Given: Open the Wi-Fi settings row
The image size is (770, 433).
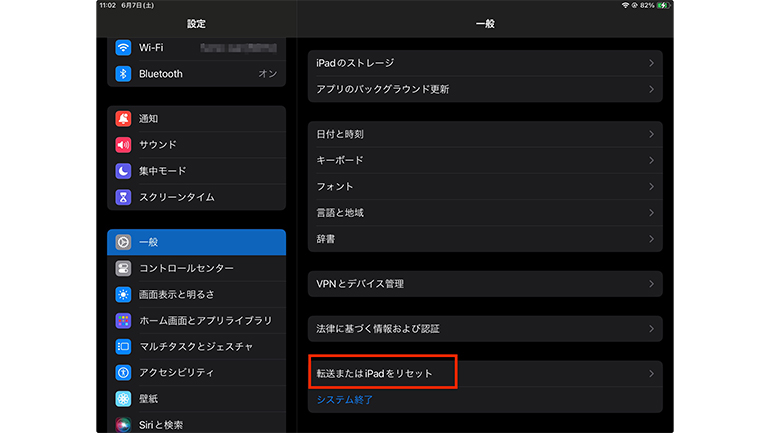Looking at the screenshot, I should click(196, 48).
